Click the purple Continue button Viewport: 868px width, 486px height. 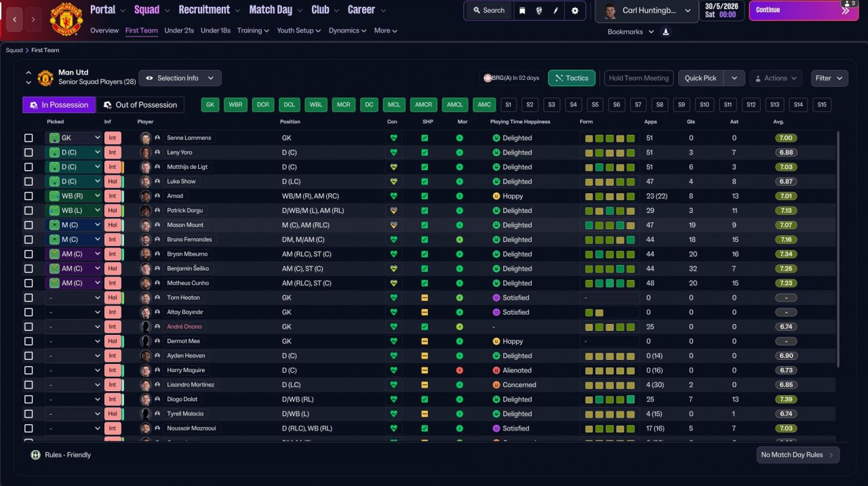[x=804, y=10]
